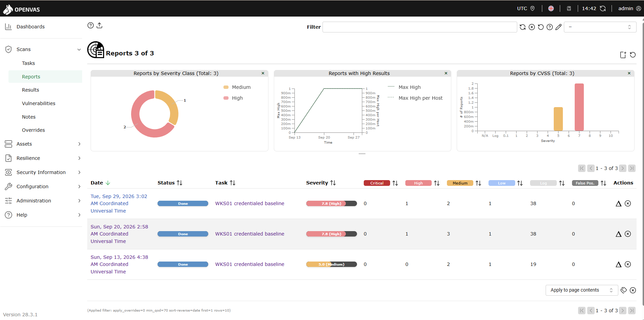This screenshot has height=320, width=644.
Task: Sort reports by Severity column
Action: click(333, 183)
